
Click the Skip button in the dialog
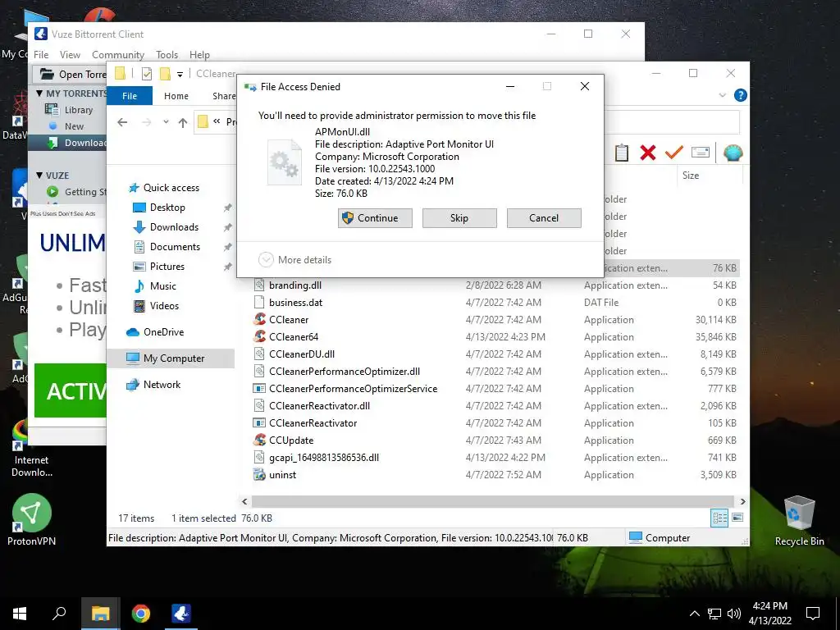pos(459,218)
